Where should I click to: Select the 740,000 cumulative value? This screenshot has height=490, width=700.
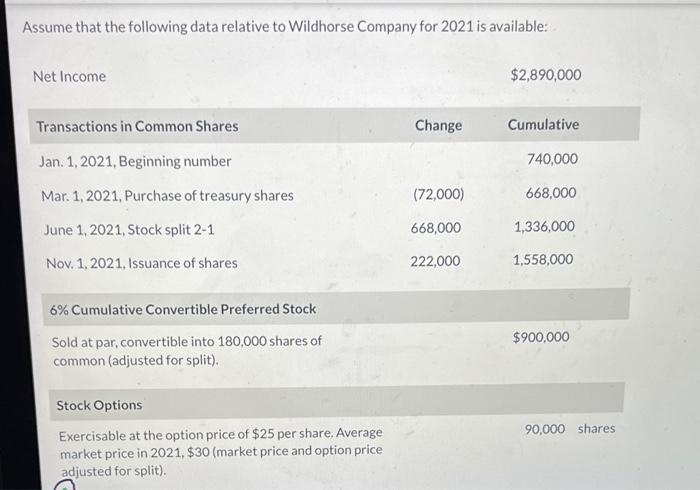point(552,159)
